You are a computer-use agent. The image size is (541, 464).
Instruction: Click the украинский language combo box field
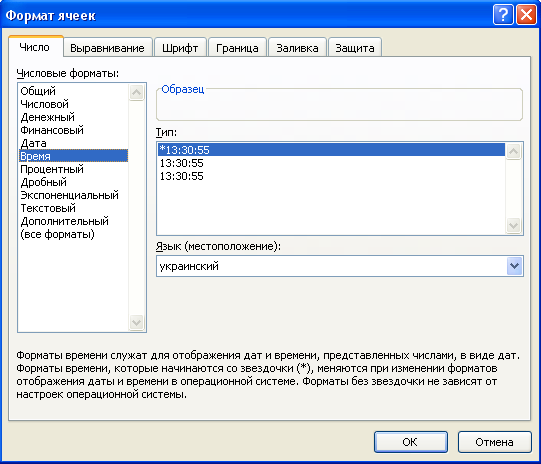[x=340, y=266]
